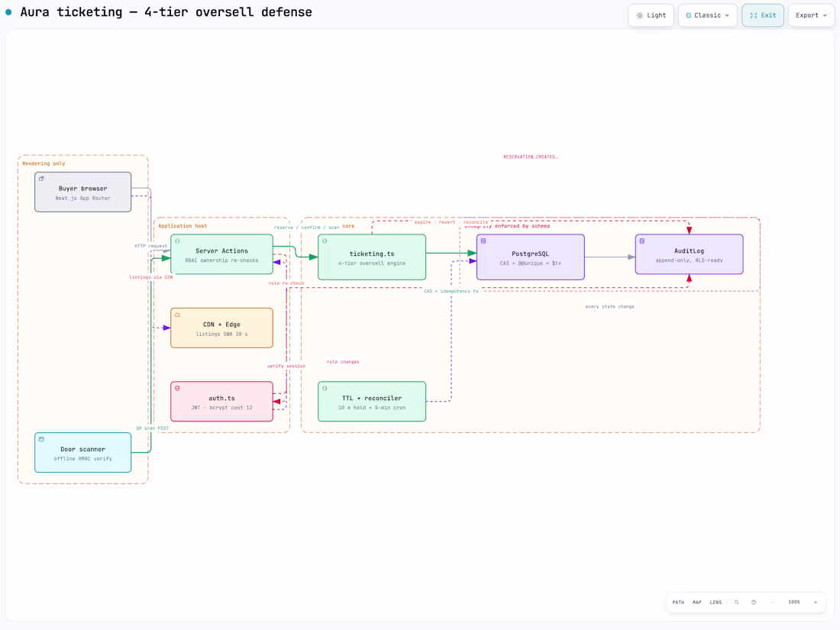Click the AuditLog database icon
Image resolution: width=840 pixels, height=630 pixels.
pyautogui.click(x=641, y=241)
